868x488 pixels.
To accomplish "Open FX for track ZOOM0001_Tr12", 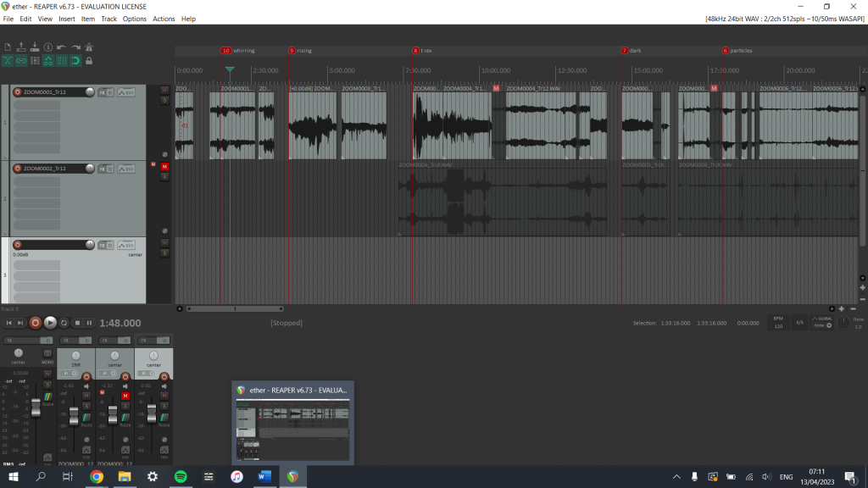I will [x=103, y=92].
